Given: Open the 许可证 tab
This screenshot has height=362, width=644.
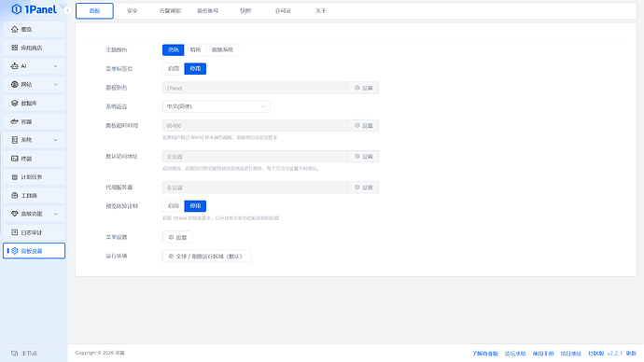Looking at the screenshot, I should (283, 10).
